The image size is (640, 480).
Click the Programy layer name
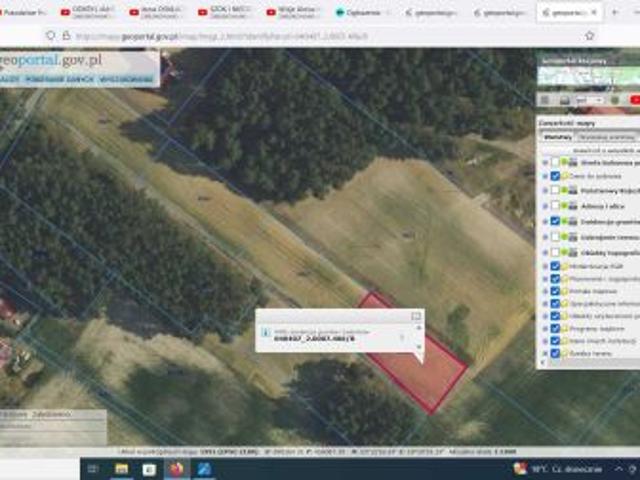click(597, 329)
